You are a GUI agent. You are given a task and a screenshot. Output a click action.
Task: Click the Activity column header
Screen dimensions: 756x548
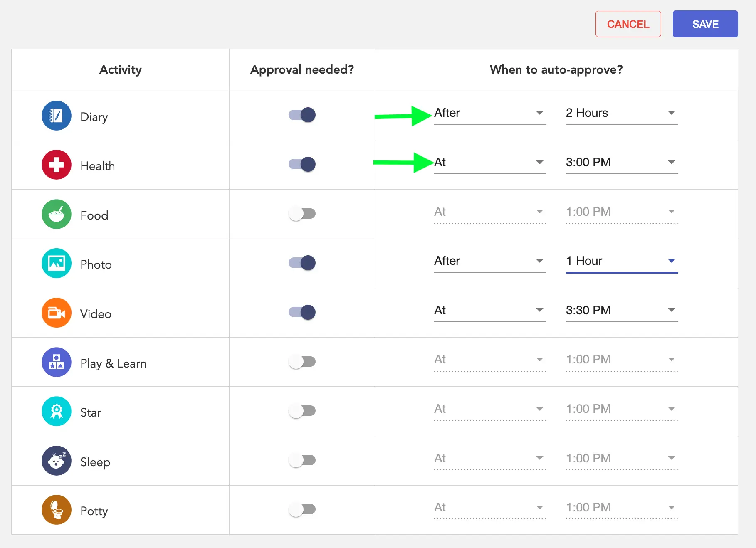tap(121, 69)
